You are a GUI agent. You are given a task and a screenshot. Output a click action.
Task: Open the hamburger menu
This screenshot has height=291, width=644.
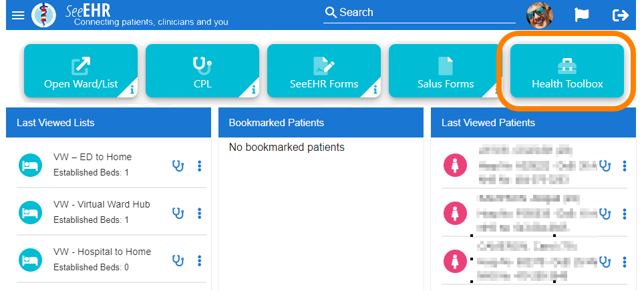click(18, 15)
